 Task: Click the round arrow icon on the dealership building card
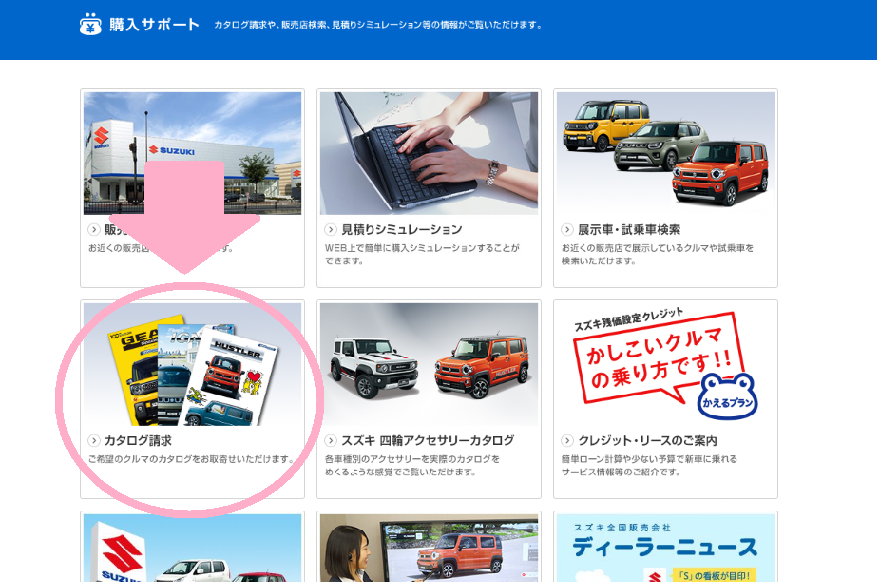coord(93,229)
